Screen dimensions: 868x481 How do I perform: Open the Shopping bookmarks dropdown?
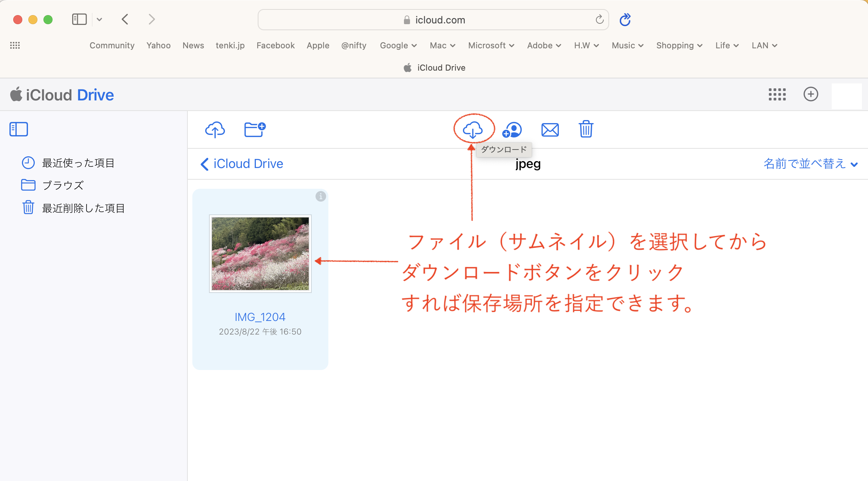pyautogui.click(x=679, y=45)
